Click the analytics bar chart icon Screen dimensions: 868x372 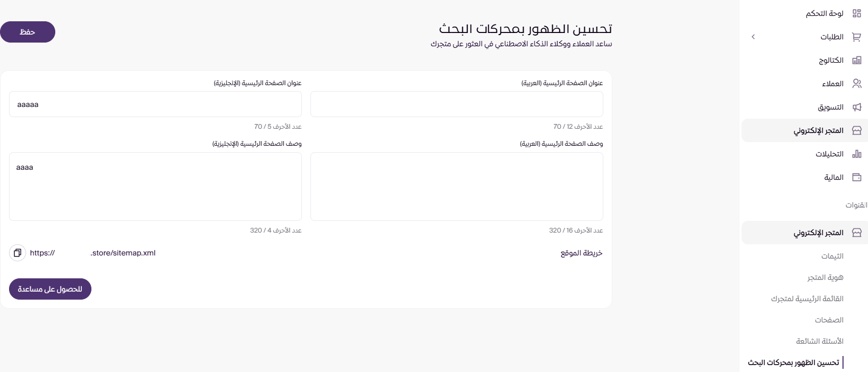click(x=856, y=154)
